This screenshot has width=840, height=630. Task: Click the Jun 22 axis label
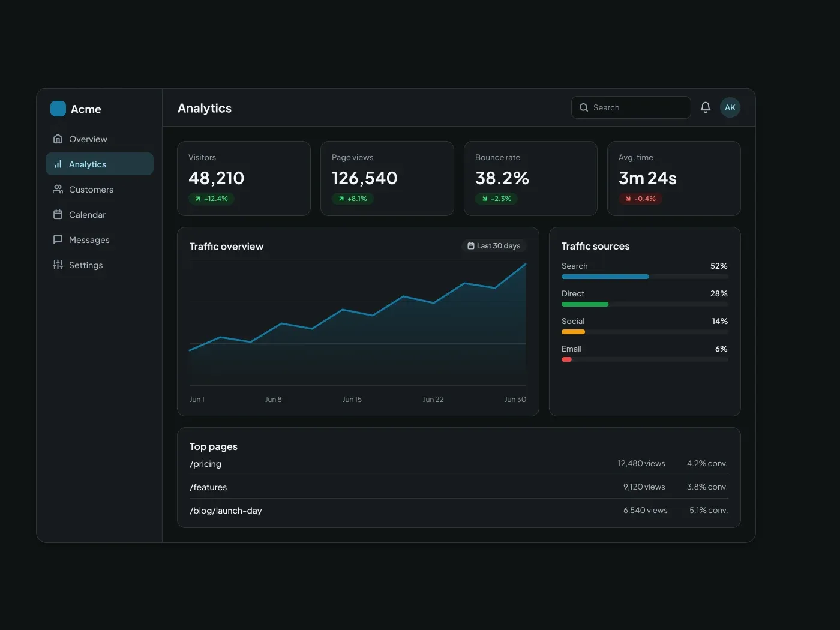pos(433,399)
